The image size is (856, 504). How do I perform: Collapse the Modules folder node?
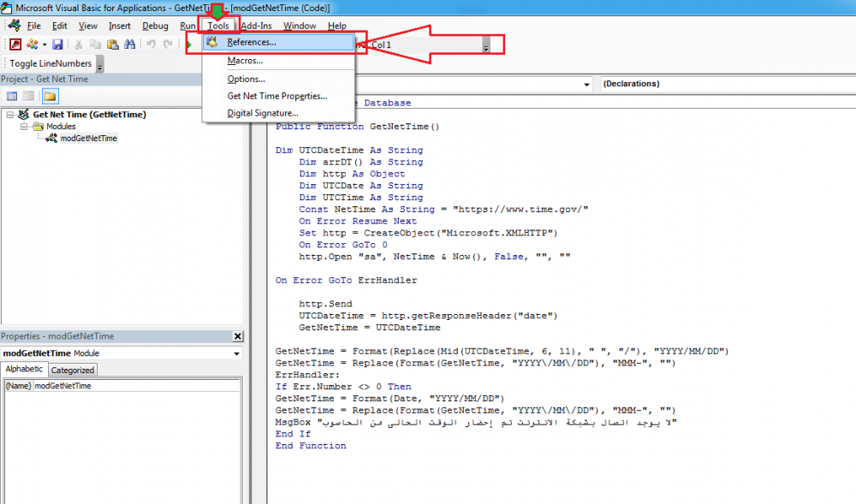(x=23, y=127)
